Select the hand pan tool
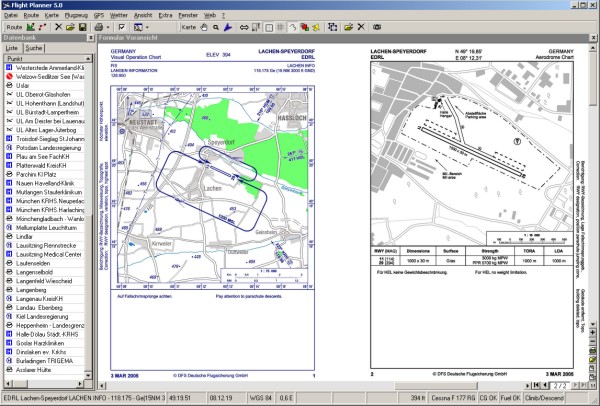This screenshot has height=406, width=600. 204,27
